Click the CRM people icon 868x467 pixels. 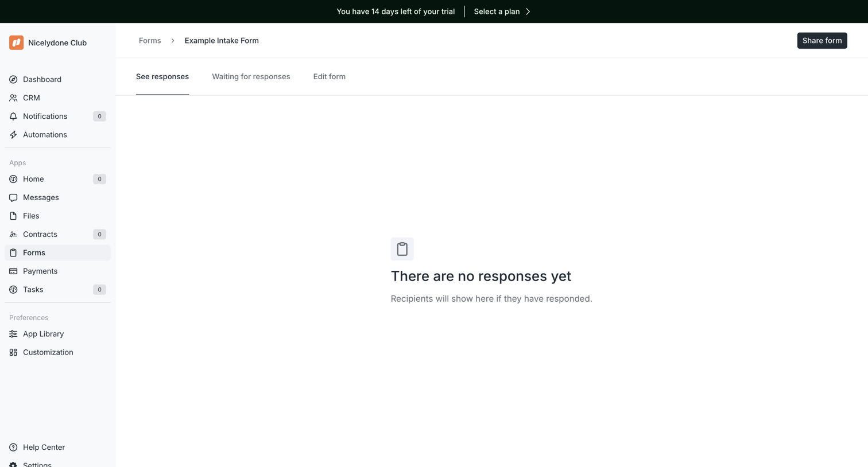coord(13,98)
